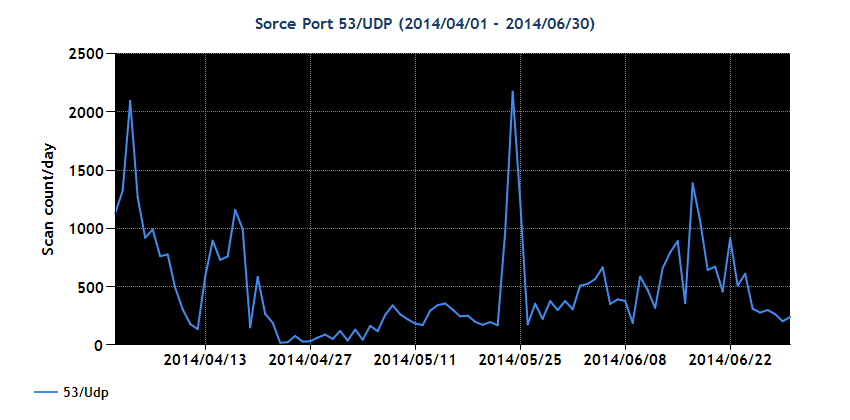Click the 2014/06/22 x-axis date label
The width and height of the screenshot is (850, 420).
(x=730, y=359)
